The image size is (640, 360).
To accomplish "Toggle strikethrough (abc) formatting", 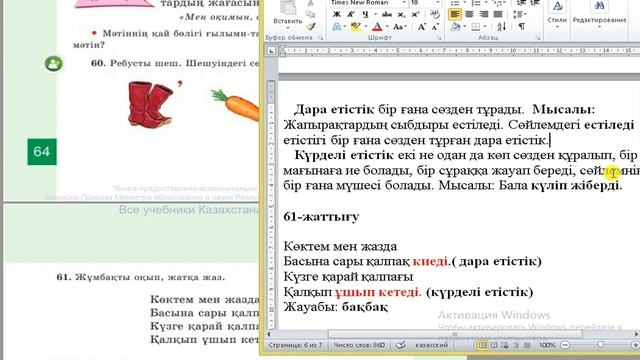I will (387, 15).
